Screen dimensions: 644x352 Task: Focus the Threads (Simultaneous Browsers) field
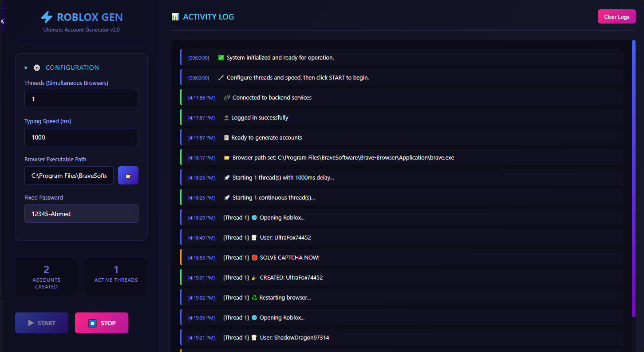coord(81,99)
